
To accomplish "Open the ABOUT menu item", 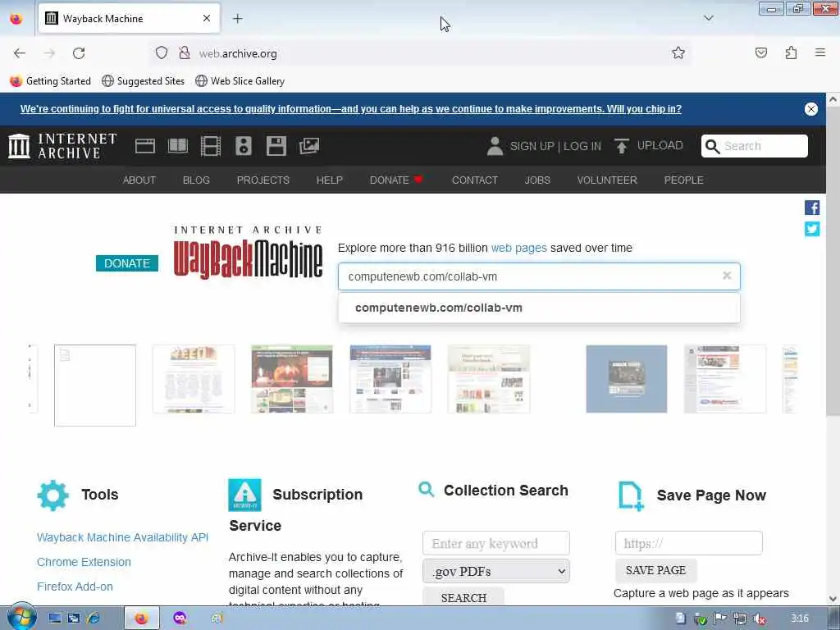I will point(139,180).
